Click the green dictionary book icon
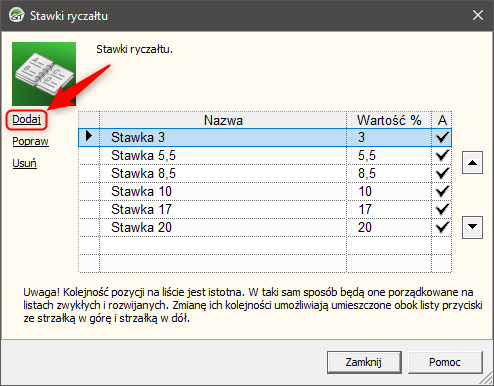The width and height of the screenshot is (494, 386). click(44, 74)
